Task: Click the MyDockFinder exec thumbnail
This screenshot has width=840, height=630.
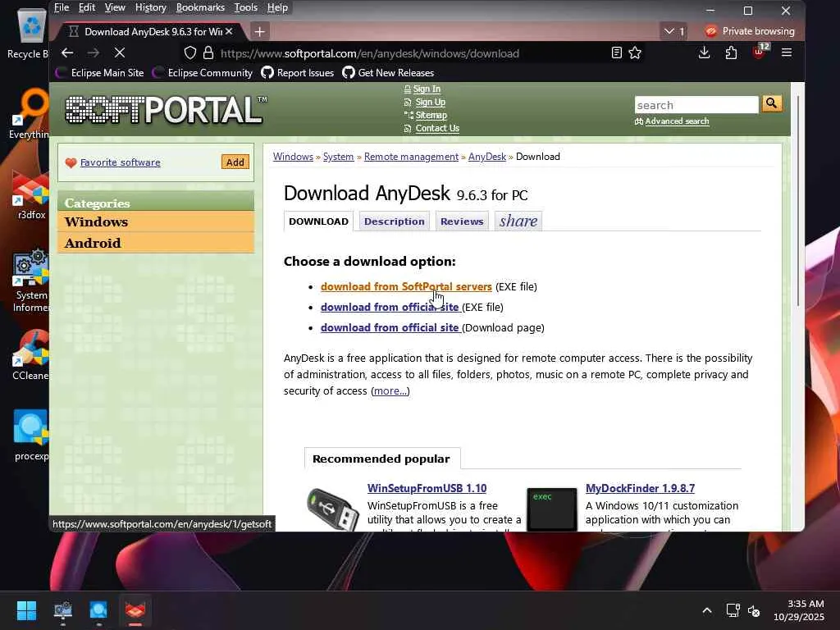Action: click(x=552, y=509)
